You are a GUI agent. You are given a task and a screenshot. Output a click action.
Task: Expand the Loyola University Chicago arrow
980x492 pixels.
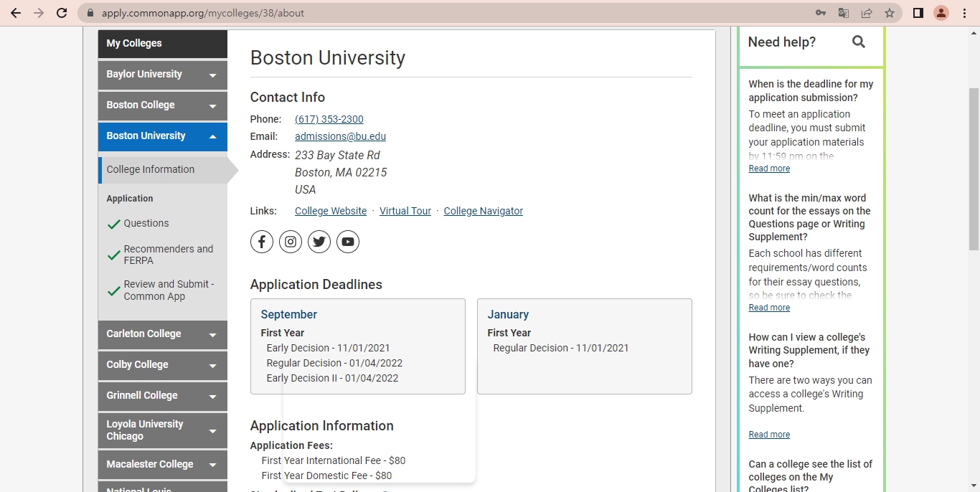[x=212, y=431]
